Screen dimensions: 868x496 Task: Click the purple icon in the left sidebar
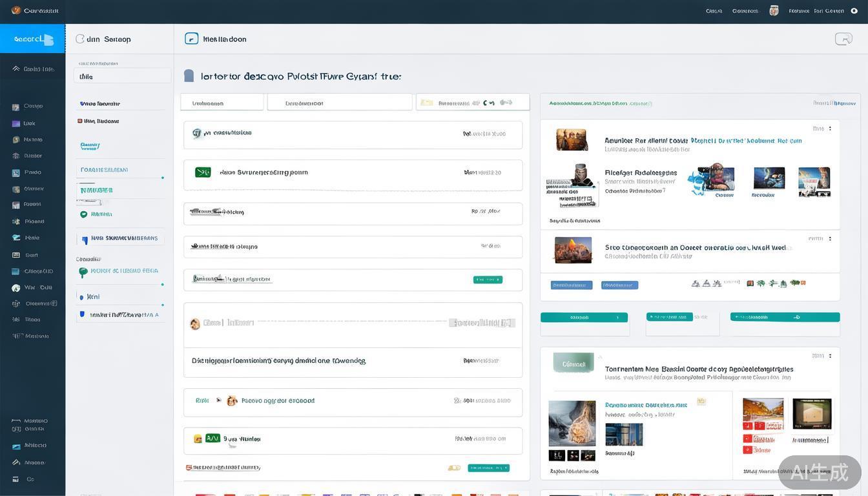pos(16,123)
